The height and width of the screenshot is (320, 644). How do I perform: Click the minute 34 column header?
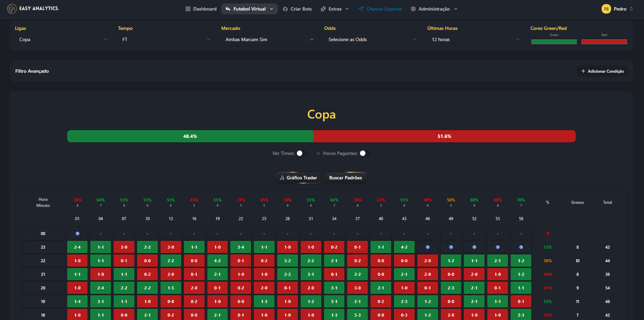click(x=334, y=219)
